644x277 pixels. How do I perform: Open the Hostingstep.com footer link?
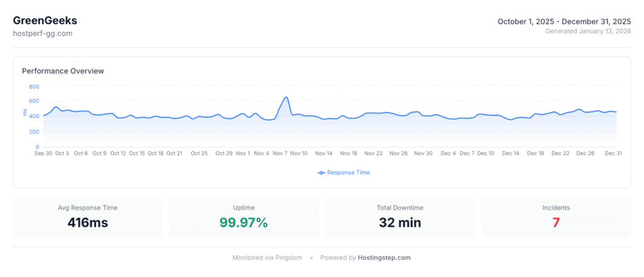[x=384, y=257]
